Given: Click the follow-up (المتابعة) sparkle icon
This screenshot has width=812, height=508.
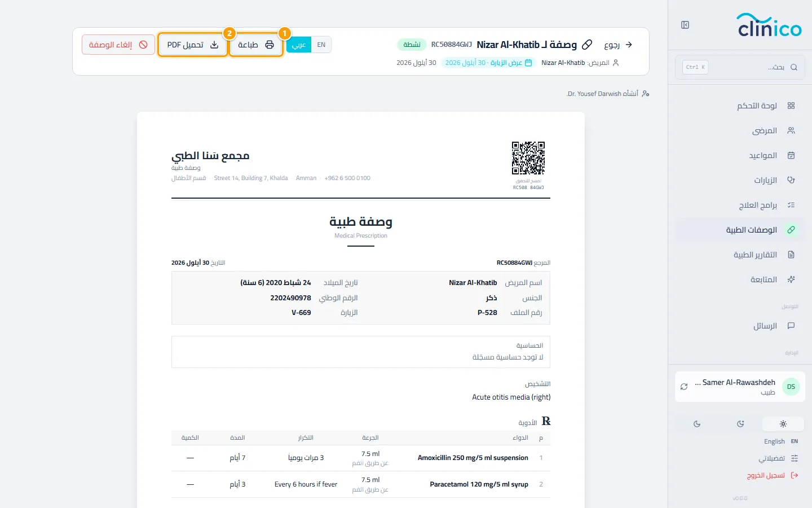Looking at the screenshot, I should pos(791,279).
